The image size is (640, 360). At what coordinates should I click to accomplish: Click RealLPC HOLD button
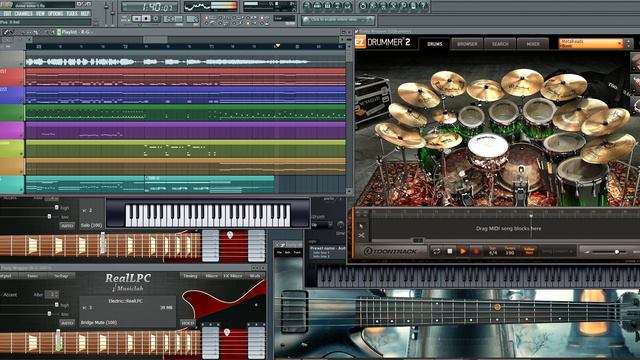187,323
